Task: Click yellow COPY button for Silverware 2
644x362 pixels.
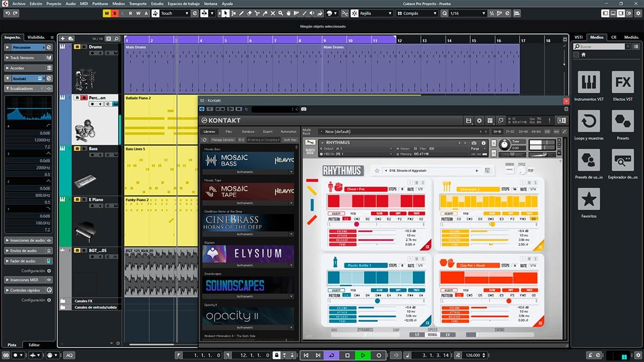Action: click(510, 213)
